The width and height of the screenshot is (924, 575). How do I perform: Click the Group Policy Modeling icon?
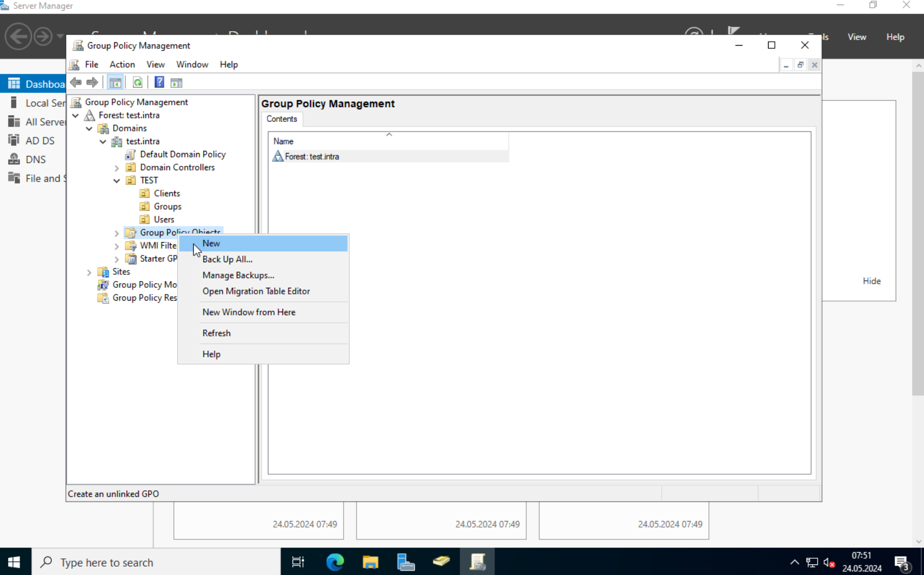(104, 284)
